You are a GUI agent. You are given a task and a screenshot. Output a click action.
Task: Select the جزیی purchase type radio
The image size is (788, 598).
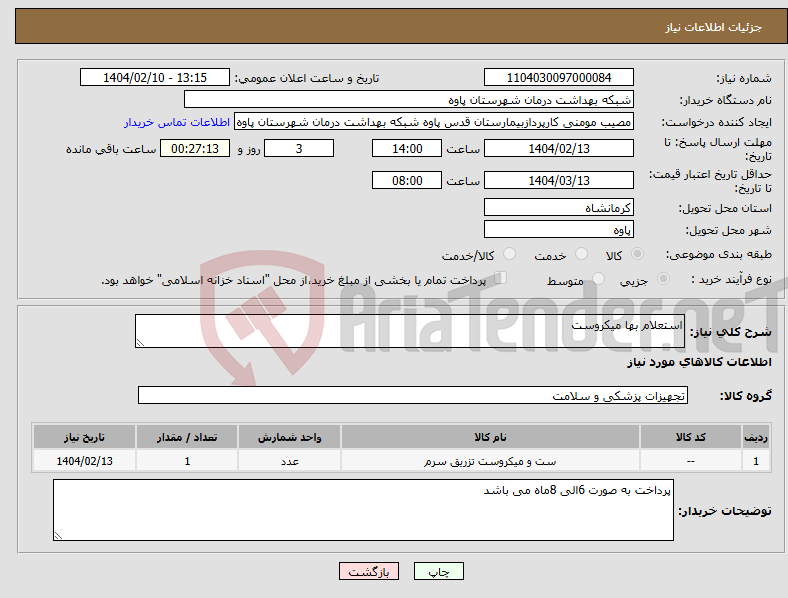pos(663,279)
